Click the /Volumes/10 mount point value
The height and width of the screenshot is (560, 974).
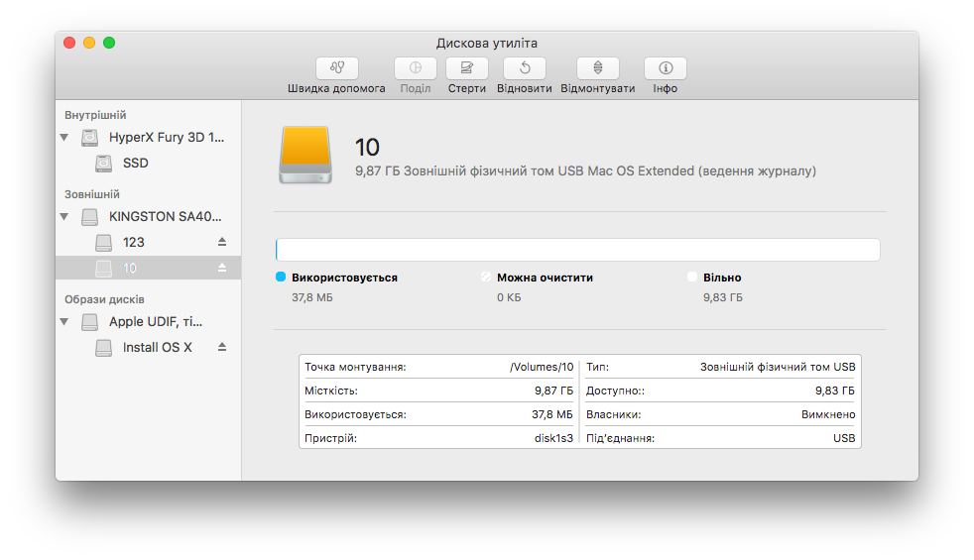541,367
